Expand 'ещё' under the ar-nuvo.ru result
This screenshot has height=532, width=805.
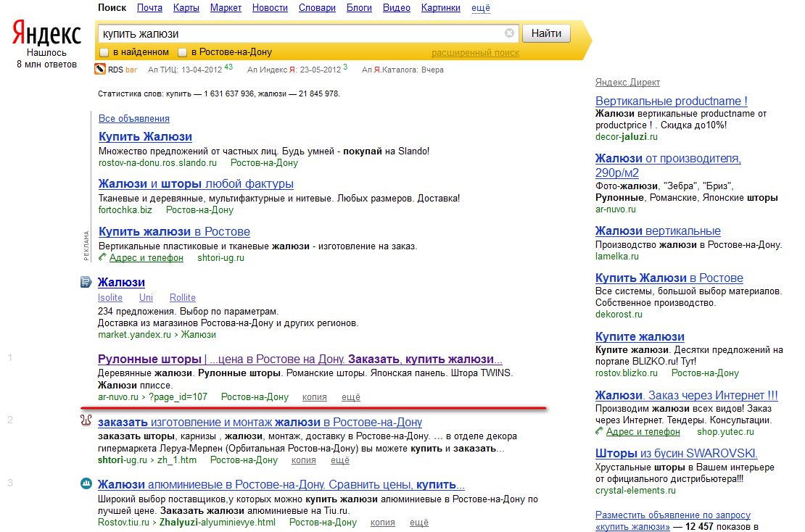351,397
